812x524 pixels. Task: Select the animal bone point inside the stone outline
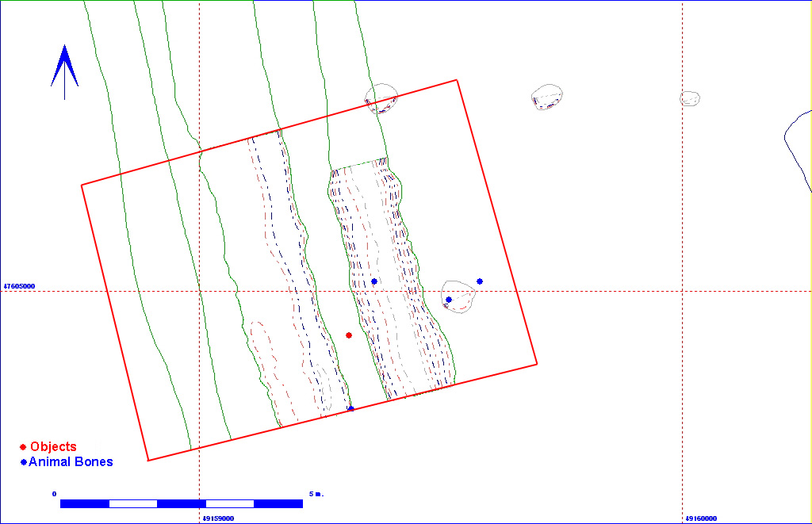(449, 300)
